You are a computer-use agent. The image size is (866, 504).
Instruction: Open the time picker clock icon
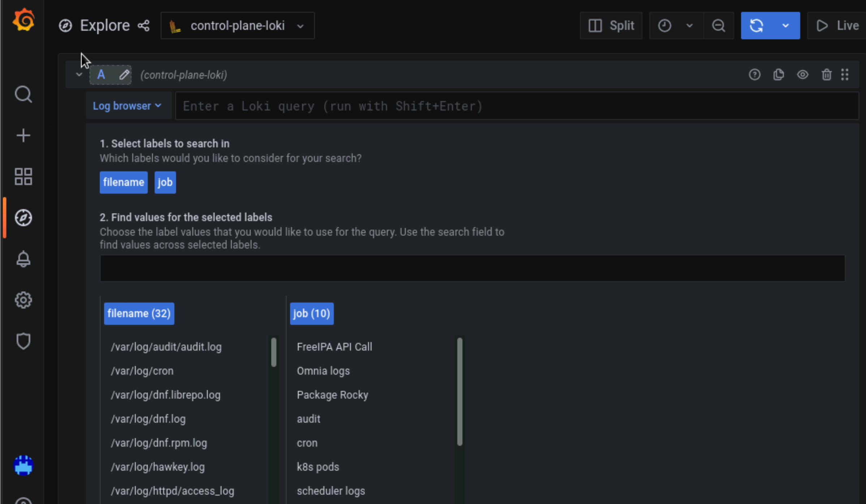(665, 26)
